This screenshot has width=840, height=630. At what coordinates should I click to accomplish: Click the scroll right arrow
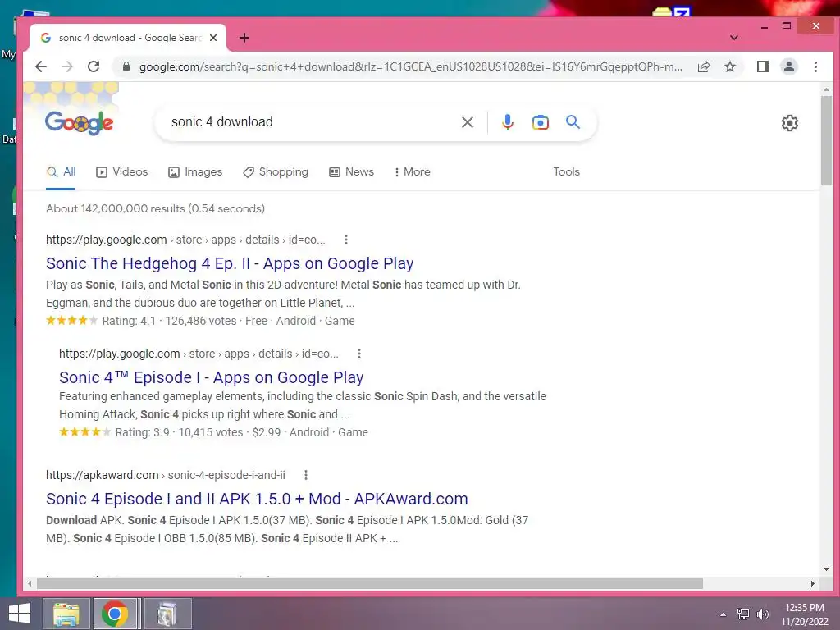[813, 583]
